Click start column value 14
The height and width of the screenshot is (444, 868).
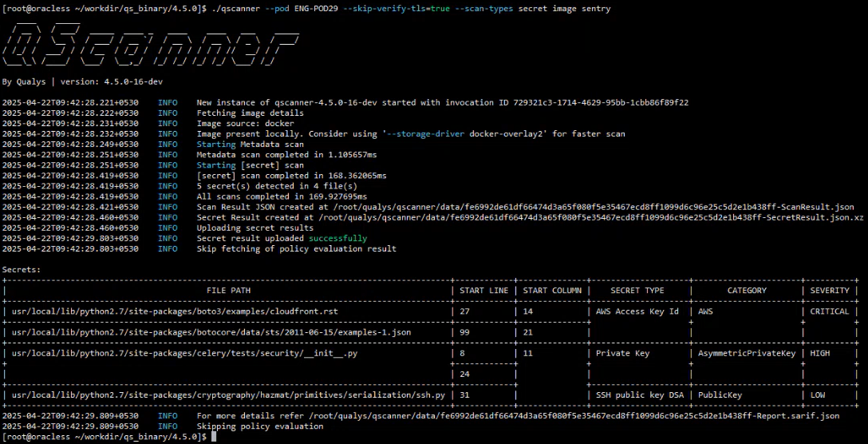[527, 311]
